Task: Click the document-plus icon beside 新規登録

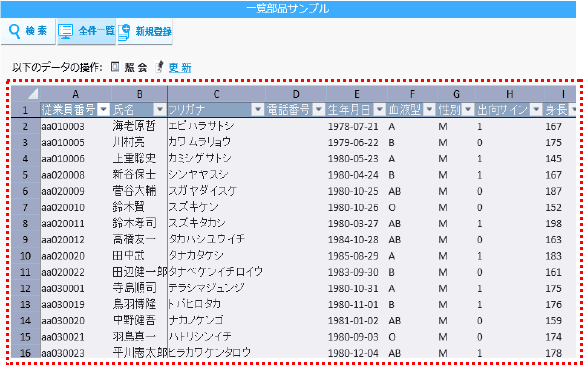Action: [x=124, y=32]
